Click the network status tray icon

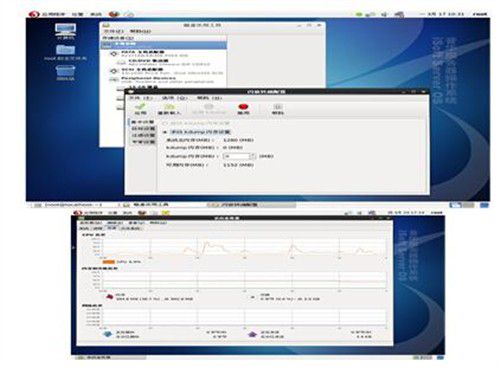(369, 14)
